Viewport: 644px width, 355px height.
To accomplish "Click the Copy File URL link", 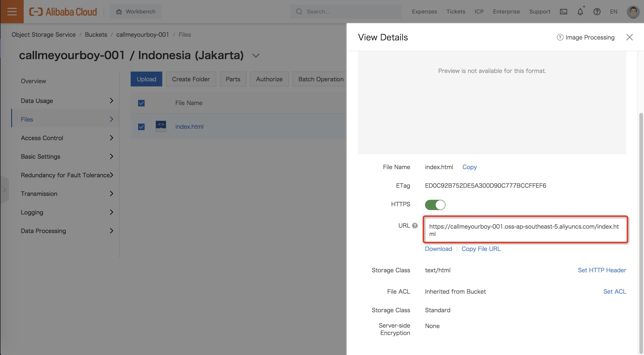I will [x=481, y=249].
